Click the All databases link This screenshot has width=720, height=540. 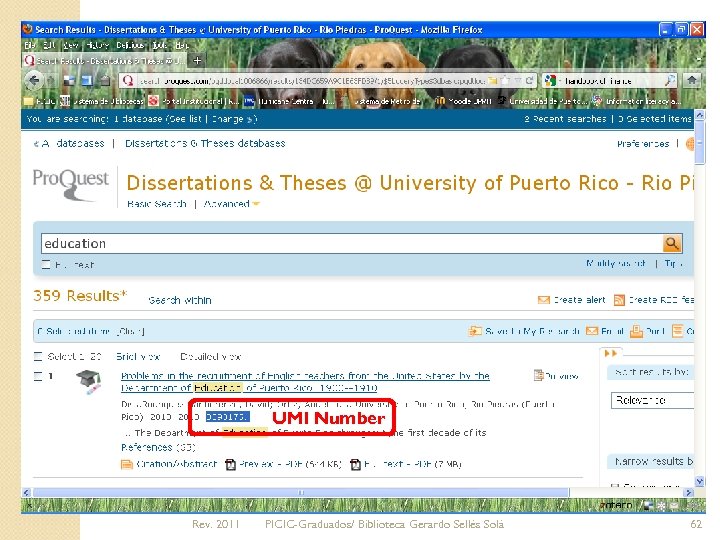coord(69,143)
